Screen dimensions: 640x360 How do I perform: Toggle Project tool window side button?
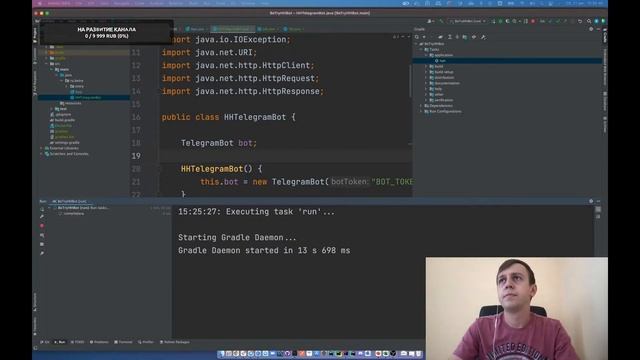(x=35, y=35)
